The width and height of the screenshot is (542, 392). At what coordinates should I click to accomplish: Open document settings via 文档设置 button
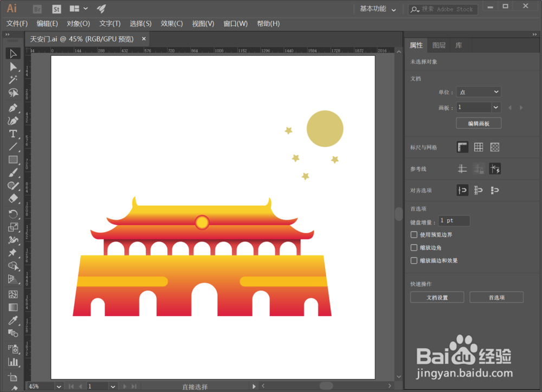pos(437,297)
